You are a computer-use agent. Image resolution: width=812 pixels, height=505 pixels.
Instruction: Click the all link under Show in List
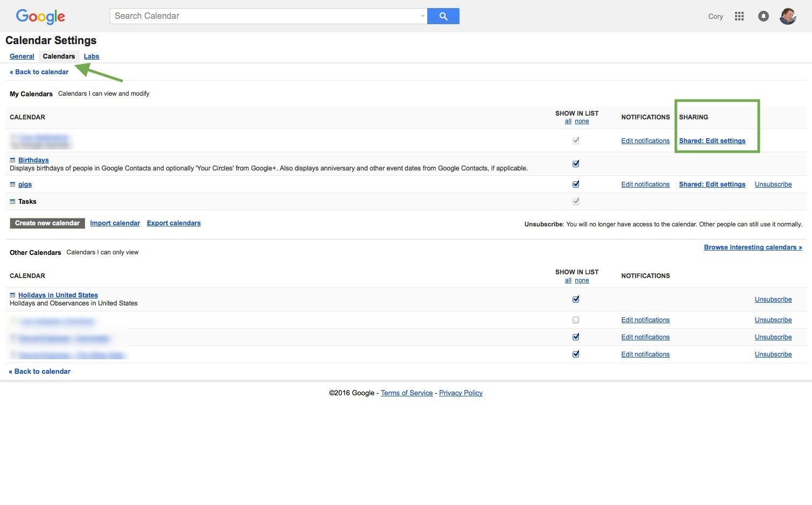click(568, 121)
